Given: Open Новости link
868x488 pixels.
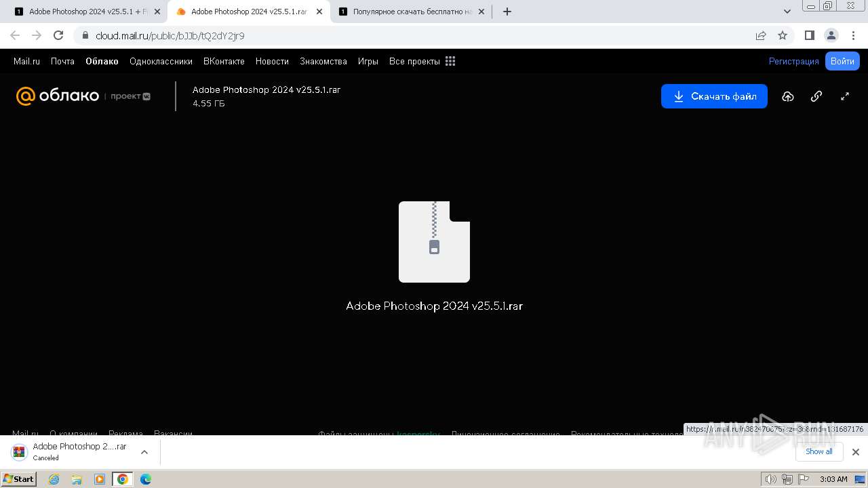Looking at the screenshot, I should (x=272, y=61).
